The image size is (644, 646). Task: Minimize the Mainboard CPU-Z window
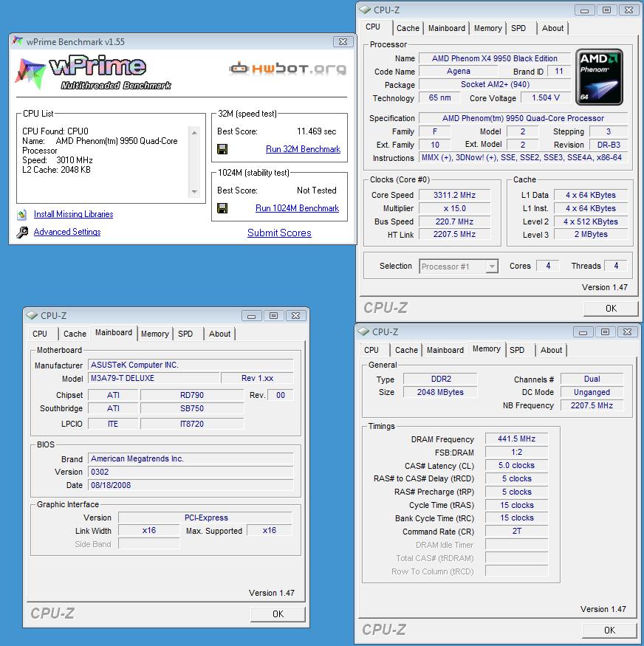click(x=251, y=316)
